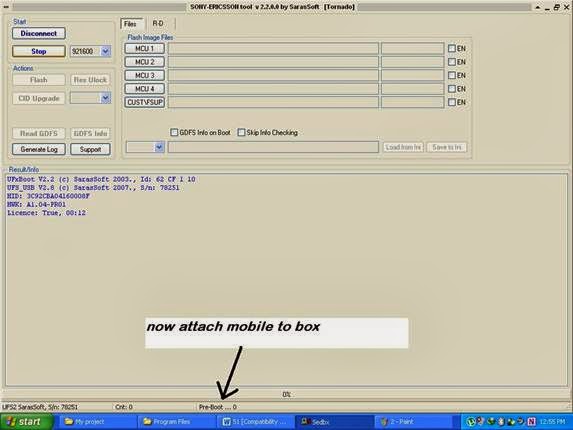Click the Licence: True log line
This screenshot has height=430, width=573.
coord(46,213)
